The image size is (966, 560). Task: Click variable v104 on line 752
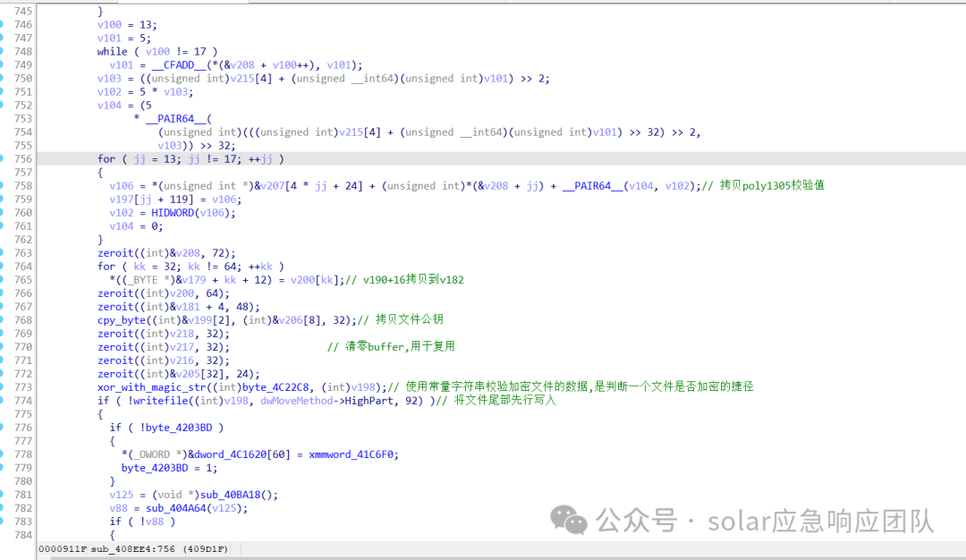click(109, 106)
